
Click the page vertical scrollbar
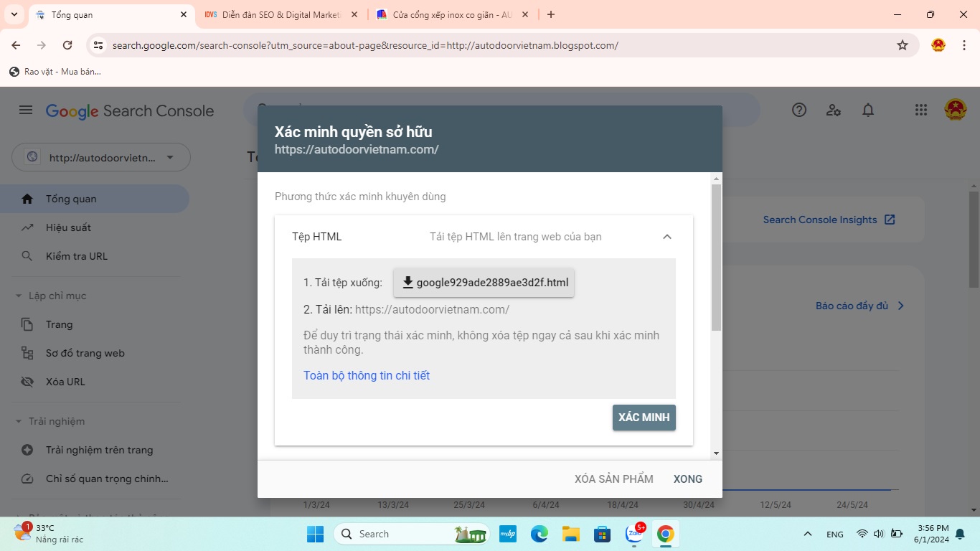tap(974, 240)
